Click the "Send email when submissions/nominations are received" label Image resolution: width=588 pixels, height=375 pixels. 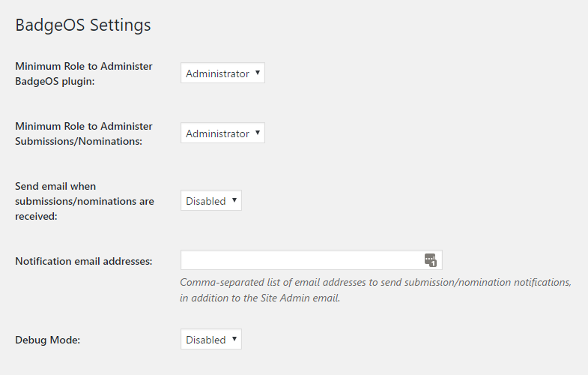click(x=84, y=201)
